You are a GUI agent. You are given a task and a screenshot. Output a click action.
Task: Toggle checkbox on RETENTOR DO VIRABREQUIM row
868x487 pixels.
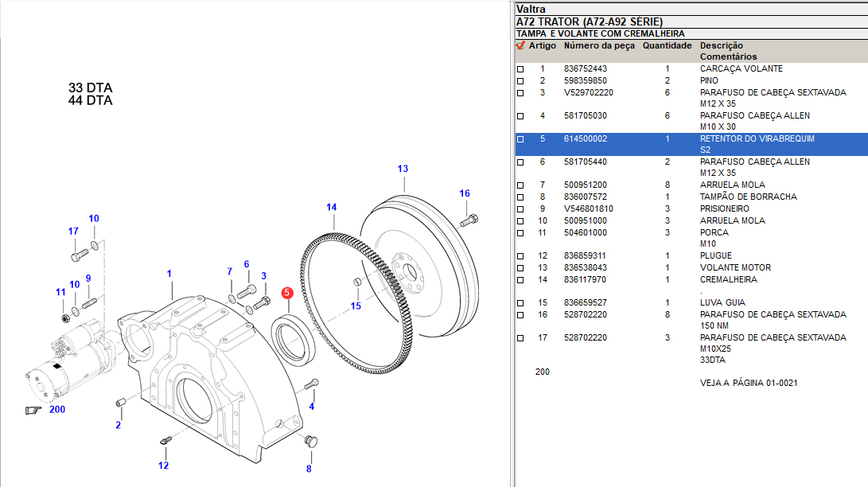pyautogui.click(x=520, y=139)
